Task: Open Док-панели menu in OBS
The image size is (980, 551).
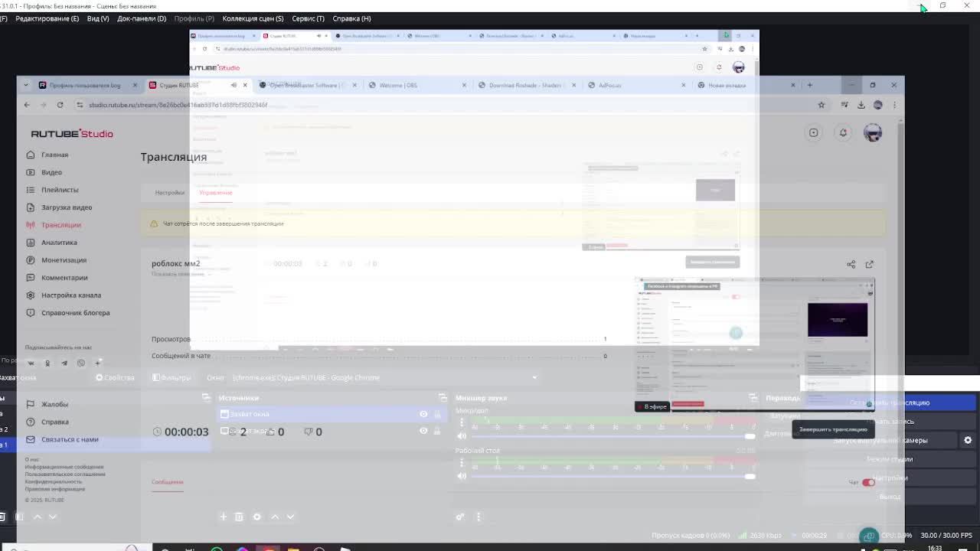Action: [x=142, y=18]
